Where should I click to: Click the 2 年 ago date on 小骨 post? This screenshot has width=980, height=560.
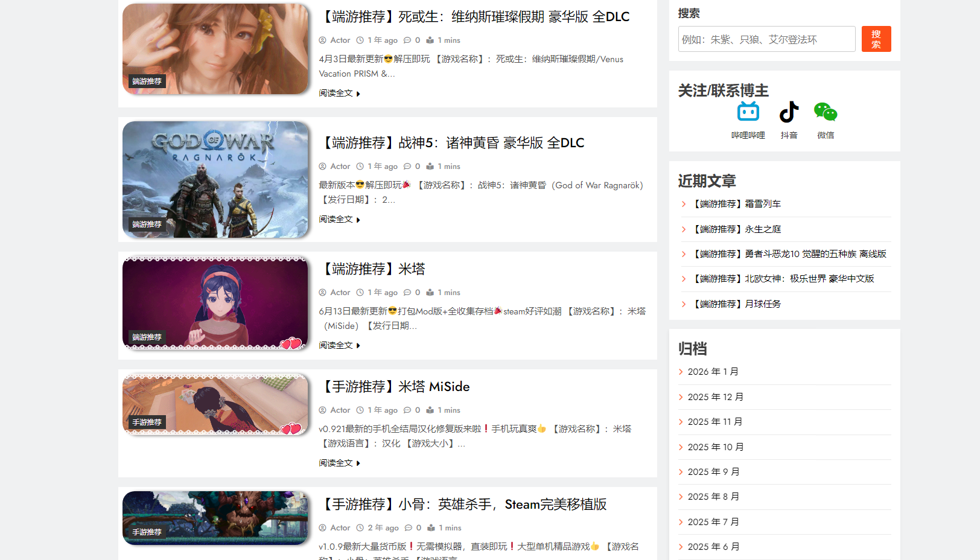click(383, 528)
